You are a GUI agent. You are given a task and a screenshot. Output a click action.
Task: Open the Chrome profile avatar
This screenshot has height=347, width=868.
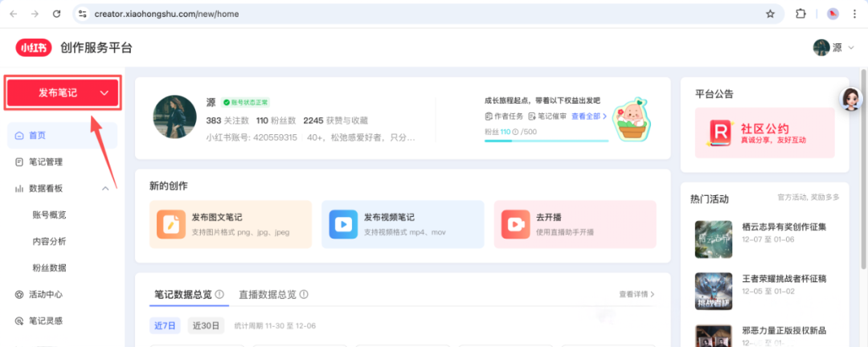833,14
